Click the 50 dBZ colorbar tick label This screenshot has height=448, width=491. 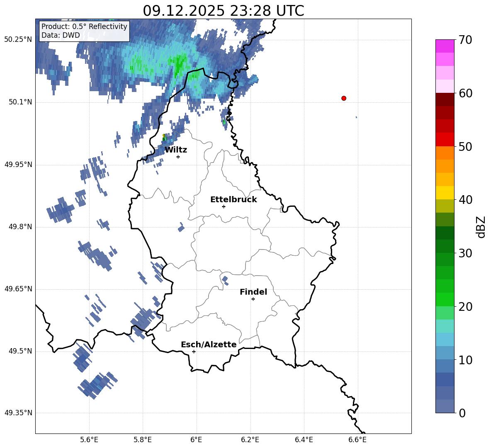click(465, 146)
